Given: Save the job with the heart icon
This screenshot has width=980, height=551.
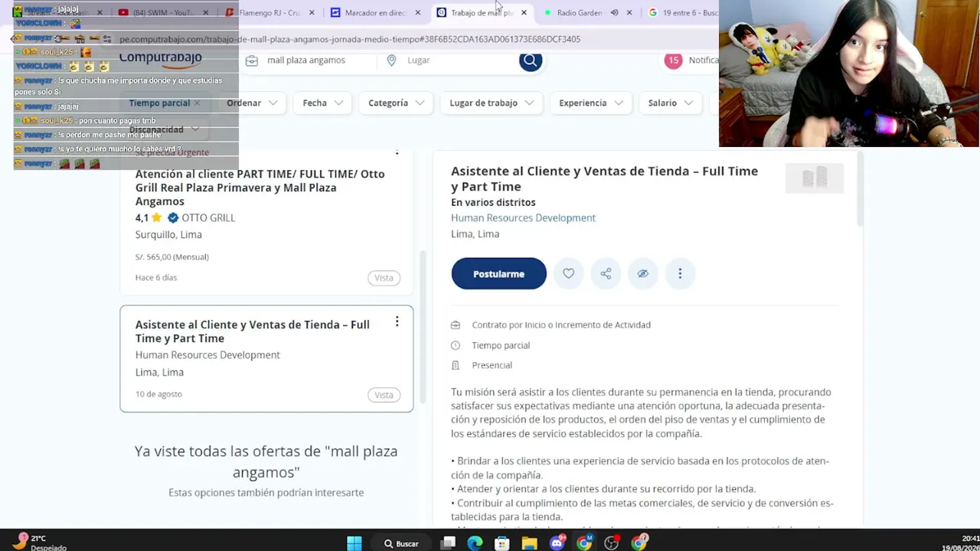Looking at the screenshot, I should 568,274.
